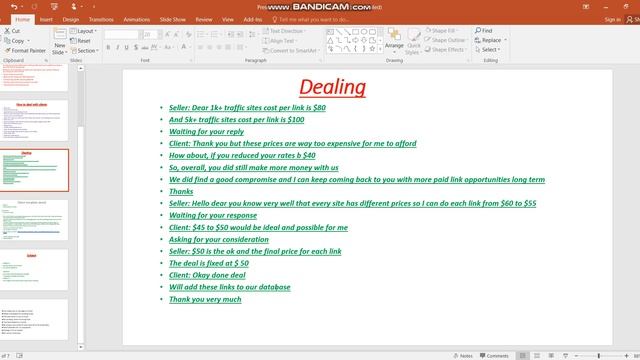Zoom out with the minus icon
The image size is (640, 360).
(576, 356)
